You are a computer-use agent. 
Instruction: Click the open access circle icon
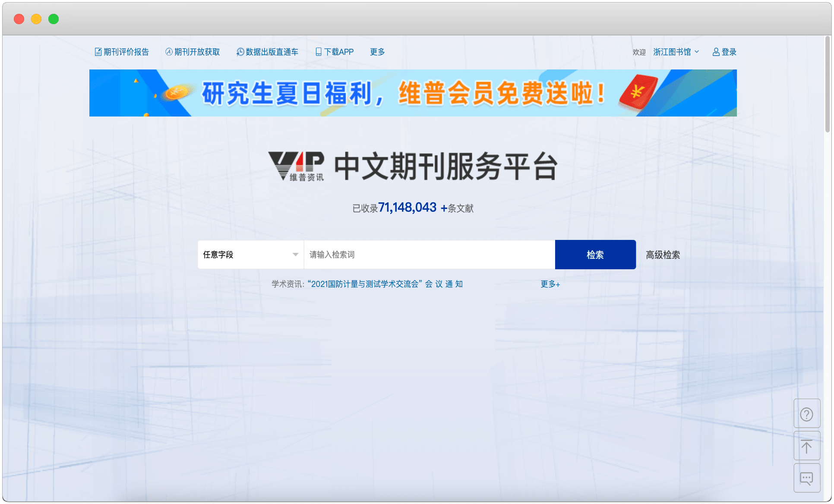click(169, 52)
